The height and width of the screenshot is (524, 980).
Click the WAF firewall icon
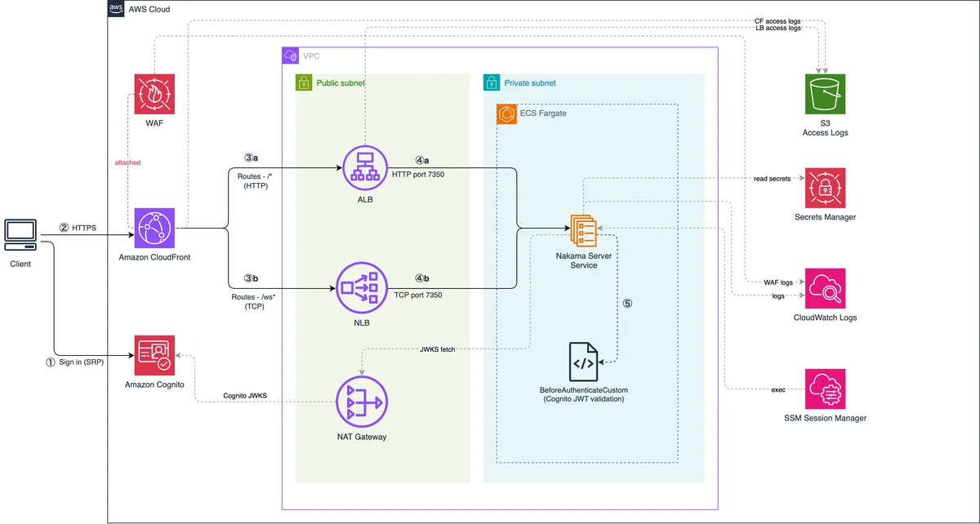click(x=154, y=95)
